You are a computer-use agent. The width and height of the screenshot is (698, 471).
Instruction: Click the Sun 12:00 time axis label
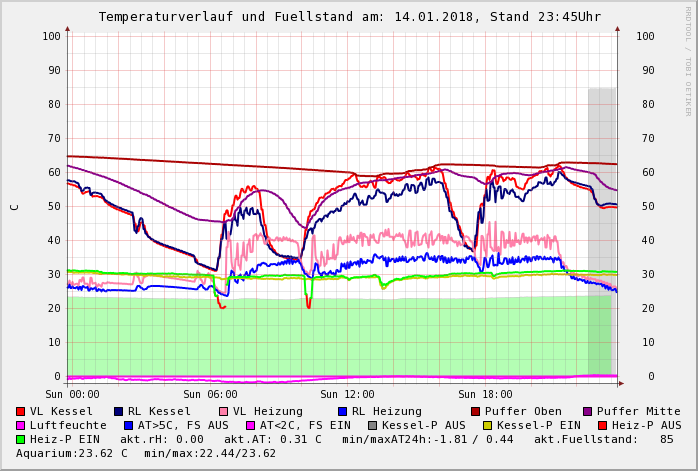pyautogui.click(x=347, y=394)
